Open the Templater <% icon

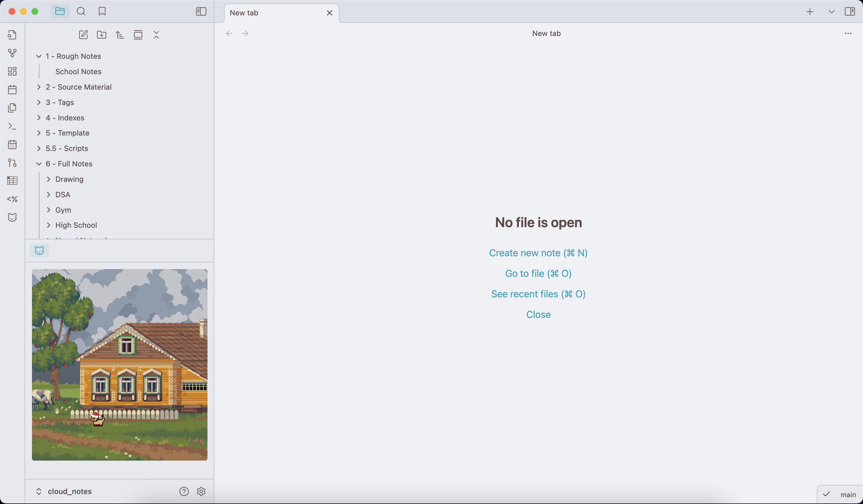tap(12, 199)
